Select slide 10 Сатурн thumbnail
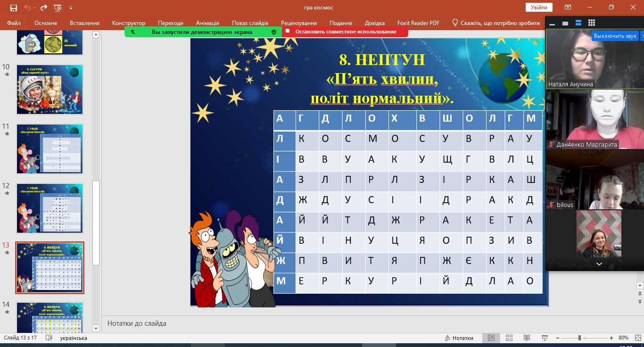Screen dimensions: 644x347 coord(50,90)
